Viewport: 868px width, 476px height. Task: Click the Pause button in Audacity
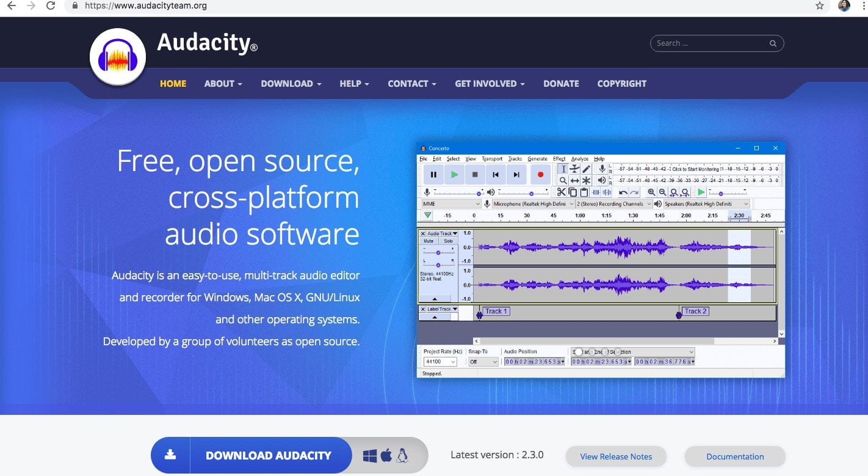coord(433,175)
